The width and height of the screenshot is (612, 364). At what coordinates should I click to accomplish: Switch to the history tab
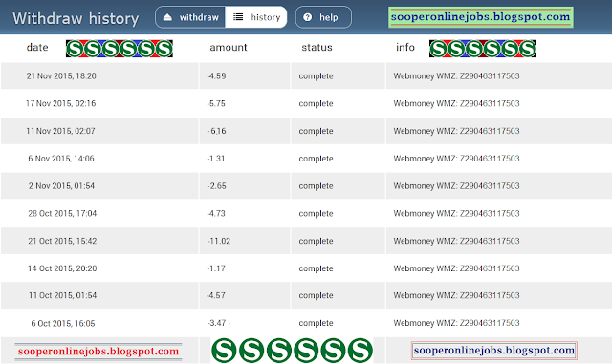tap(256, 17)
